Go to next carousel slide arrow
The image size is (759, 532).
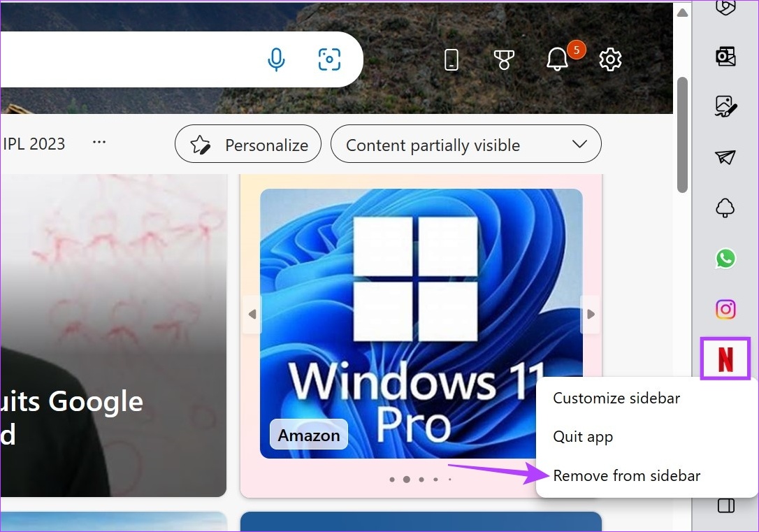(x=590, y=314)
